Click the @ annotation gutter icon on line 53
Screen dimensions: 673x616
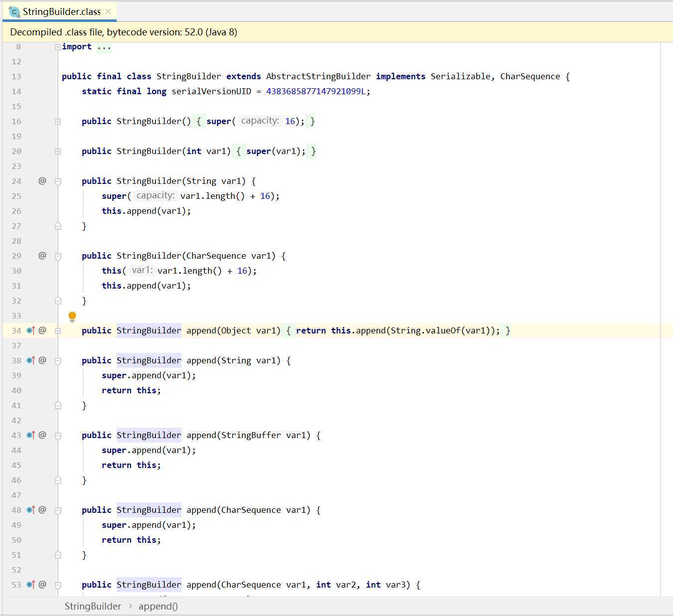point(42,585)
